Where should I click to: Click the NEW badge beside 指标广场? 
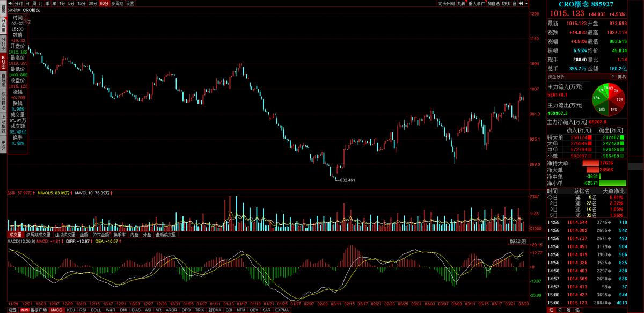pyautogui.click(x=25, y=310)
